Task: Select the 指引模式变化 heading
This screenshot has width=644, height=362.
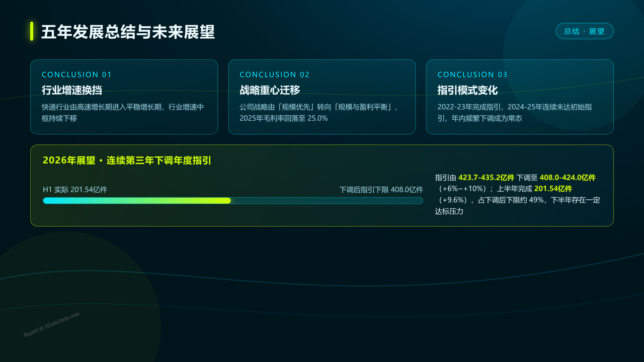Action: point(467,90)
